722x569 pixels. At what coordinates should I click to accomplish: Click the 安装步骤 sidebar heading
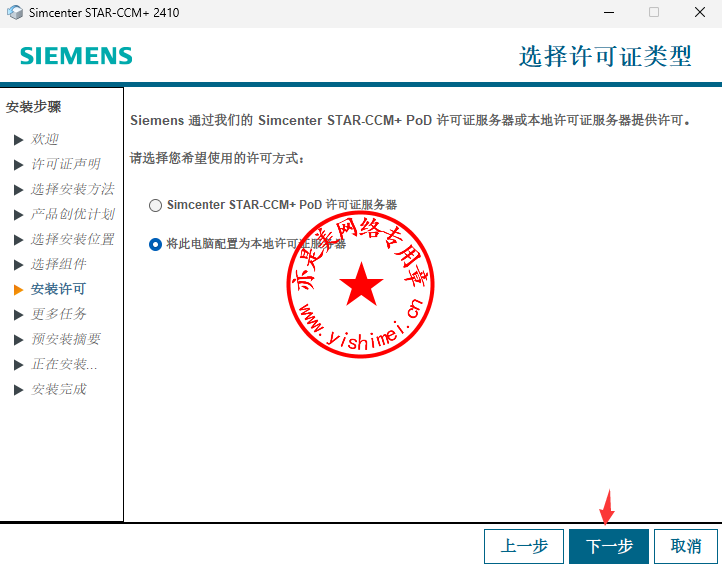(x=33, y=107)
